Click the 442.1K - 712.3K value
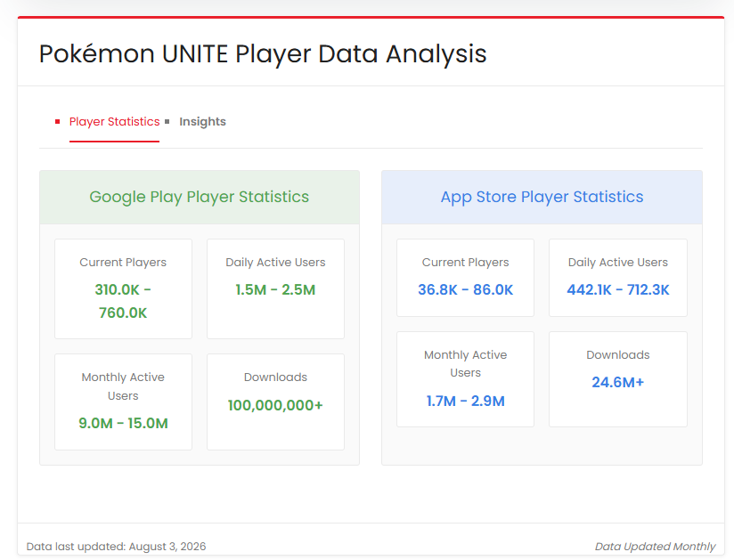Image resolution: width=734 pixels, height=560 pixels. click(618, 289)
